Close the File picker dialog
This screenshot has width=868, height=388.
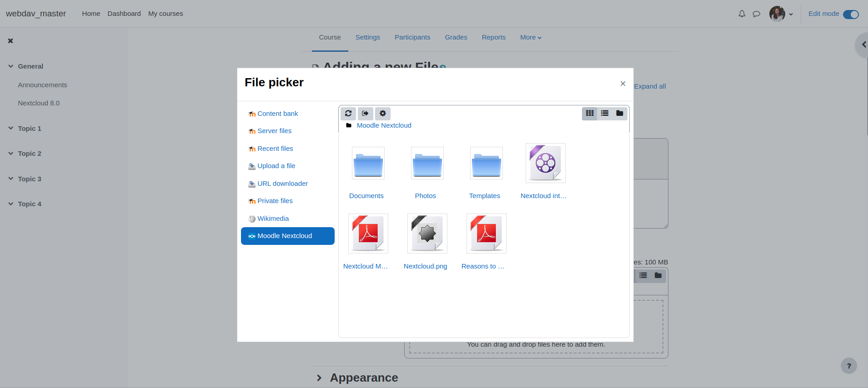click(x=623, y=84)
